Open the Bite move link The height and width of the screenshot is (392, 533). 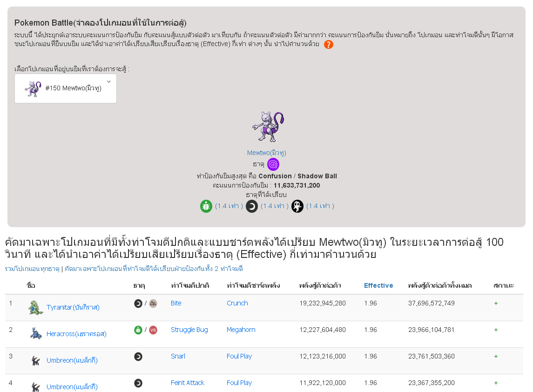(x=176, y=303)
